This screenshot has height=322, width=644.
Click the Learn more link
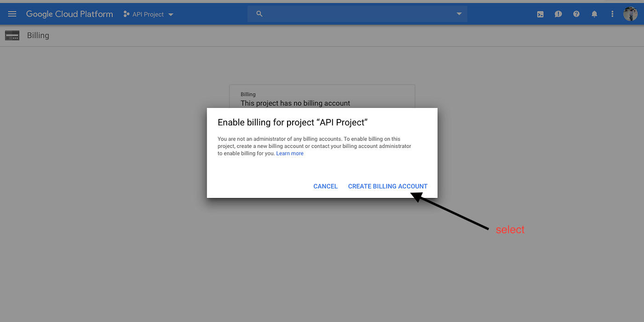tap(290, 153)
